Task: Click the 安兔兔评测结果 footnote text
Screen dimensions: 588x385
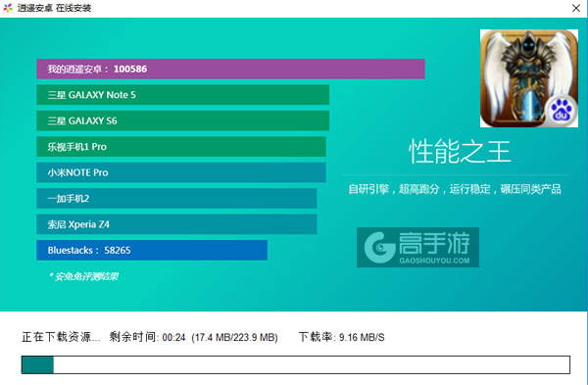Action: [83, 276]
